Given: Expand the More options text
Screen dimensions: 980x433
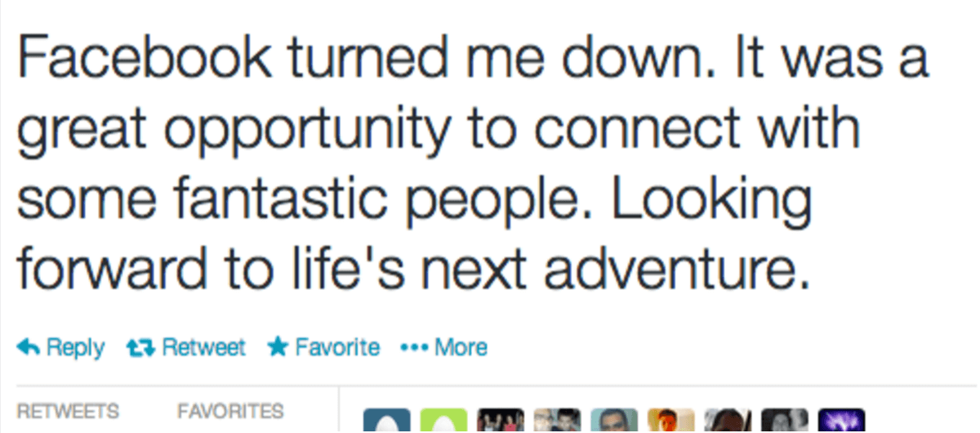Looking at the screenshot, I should click(x=461, y=348).
